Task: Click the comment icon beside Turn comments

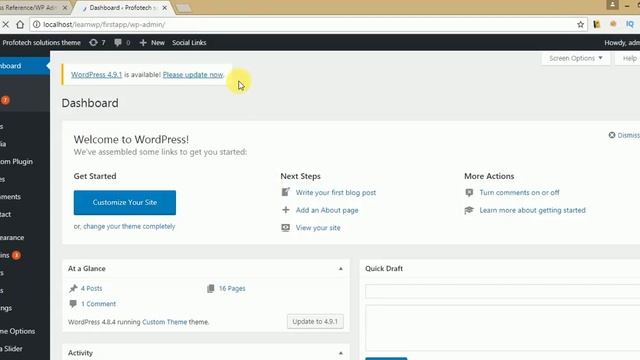Action: pos(469,193)
